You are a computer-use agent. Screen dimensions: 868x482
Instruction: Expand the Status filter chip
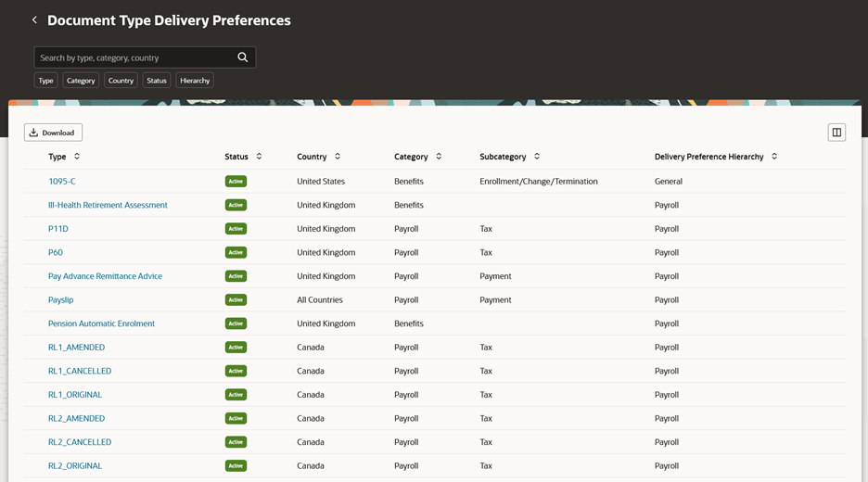(x=157, y=81)
